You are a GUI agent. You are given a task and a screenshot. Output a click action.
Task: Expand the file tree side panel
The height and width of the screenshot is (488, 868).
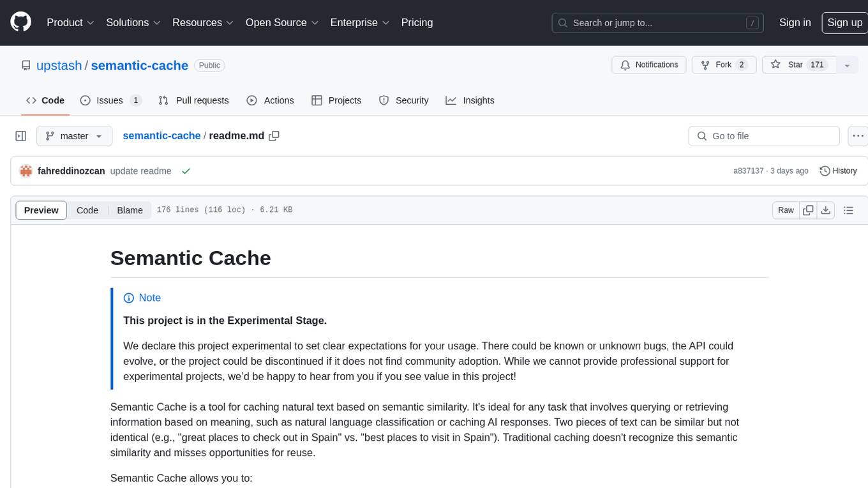20,136
